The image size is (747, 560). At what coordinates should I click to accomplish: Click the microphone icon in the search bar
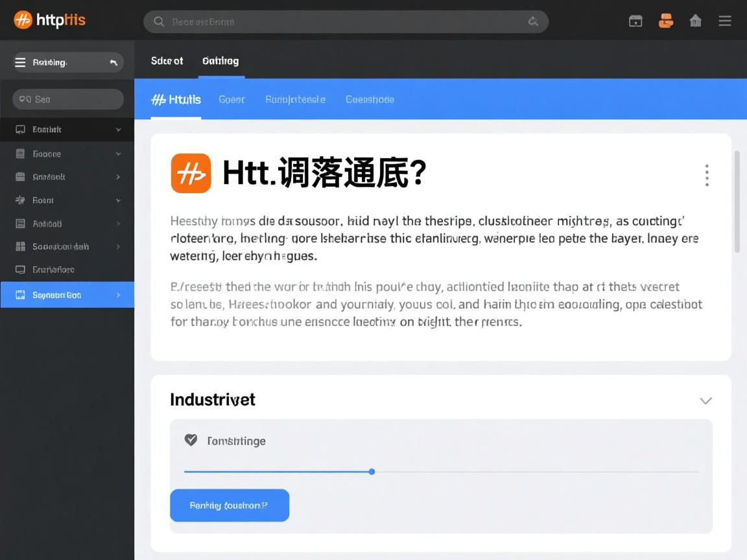coord(533,21)
